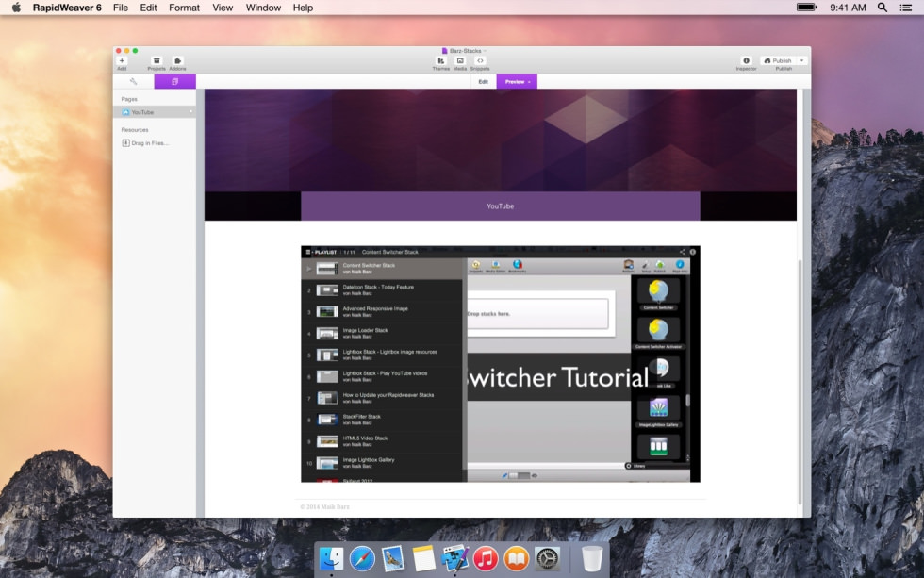Play Lightbox Stack - Play YouTube videos
The width and height of the screenshot is (924, 578).
(382, 376)
